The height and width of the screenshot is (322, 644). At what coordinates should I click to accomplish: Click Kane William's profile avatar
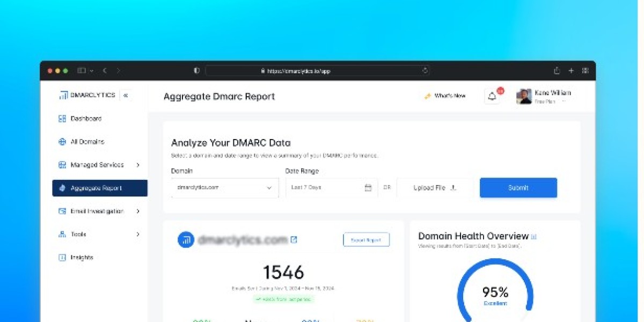524,97
